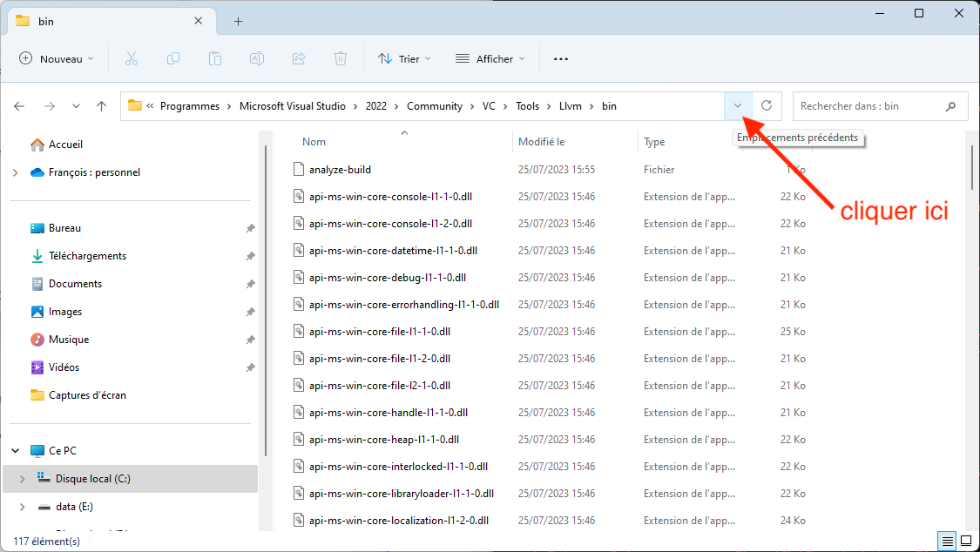The height and width of the screenshot is (552, 980).
Task: Switch to large thumbnails view icon
Action: (x=965, y=541)
